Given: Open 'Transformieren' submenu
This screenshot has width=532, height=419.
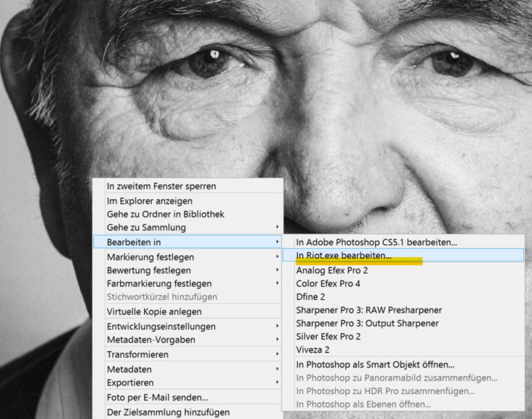Looking at the screenshot, I should 188,354.
